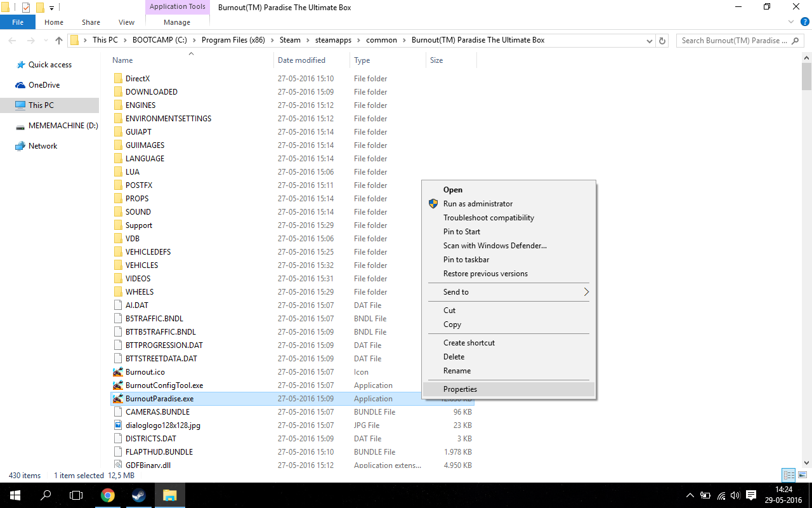
Task: Click the BurnoutParadise.exe application icon
Action: 118,399
